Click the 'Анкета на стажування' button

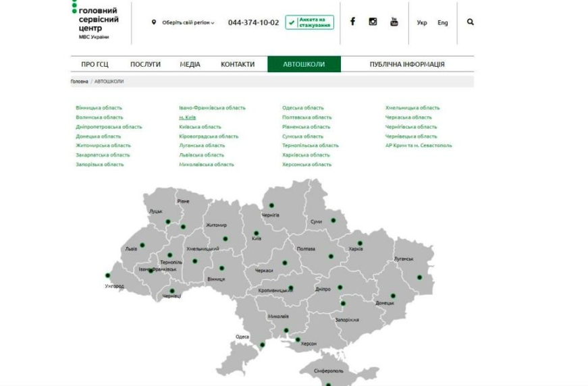[309, 22]
